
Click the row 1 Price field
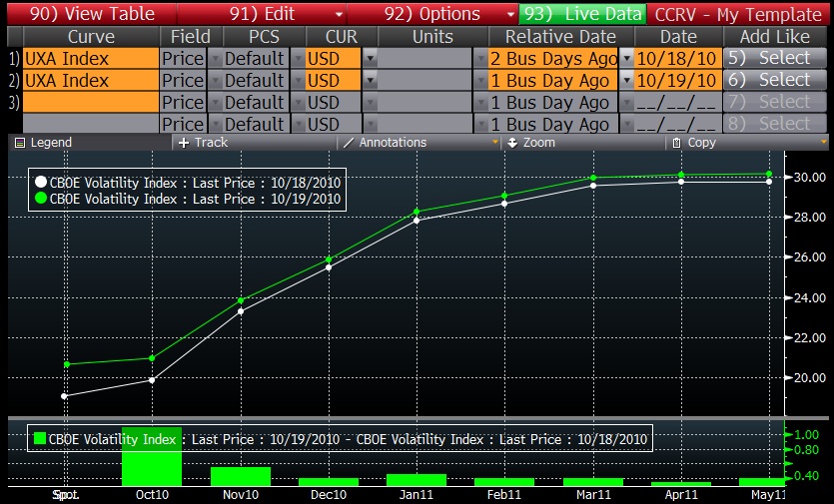[183, 59]
